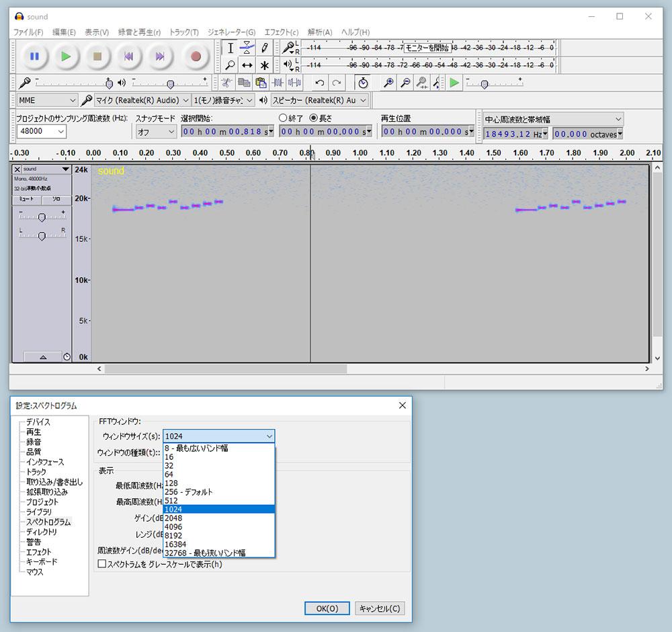The height and width of the screenshot is (632, 672).
Task: Click the Undo arrow icon
Action: (320, 83)
